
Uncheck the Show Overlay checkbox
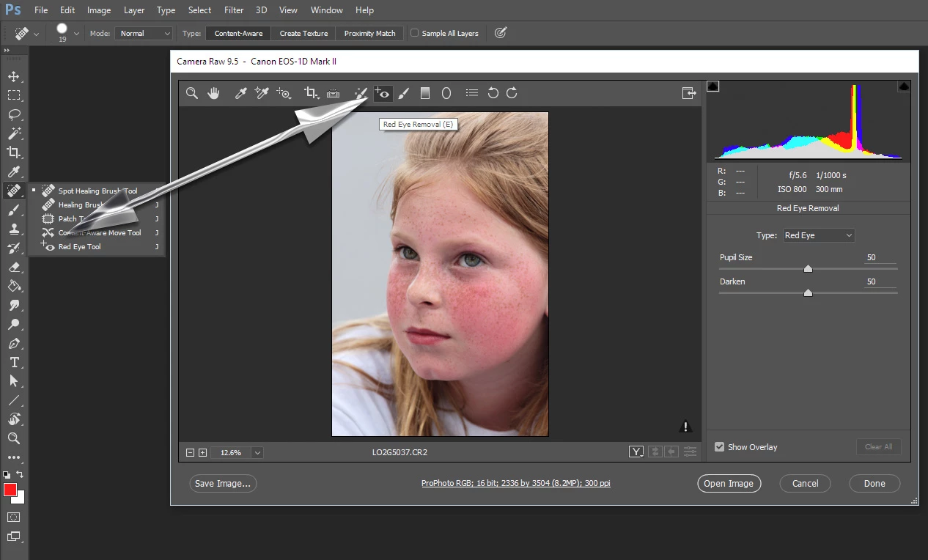coord(719,447)
